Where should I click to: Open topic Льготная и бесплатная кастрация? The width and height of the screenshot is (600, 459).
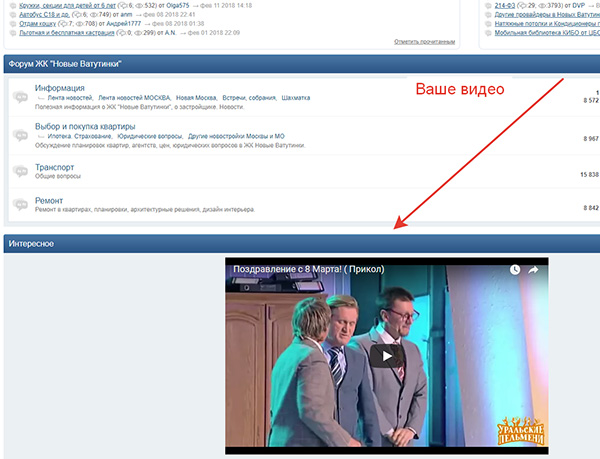tap(67, 33)
